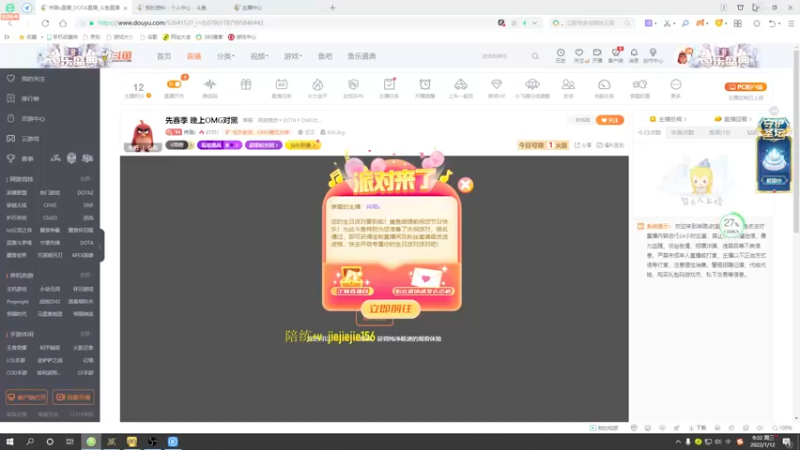Viewport: 800px width, 450px height.
Task: Open the 开播 start streaming icon
Action: (597, 56)
